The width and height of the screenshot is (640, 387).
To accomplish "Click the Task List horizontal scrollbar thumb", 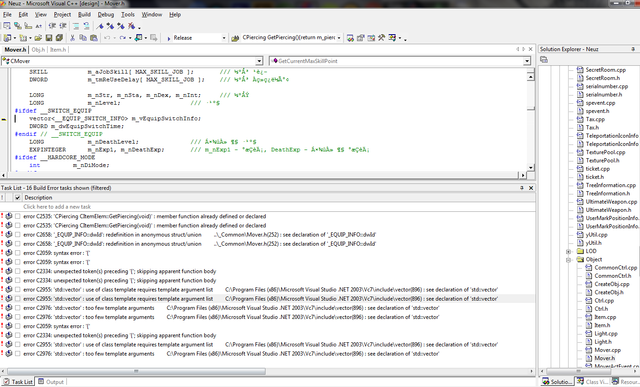I will pos(136,371).
